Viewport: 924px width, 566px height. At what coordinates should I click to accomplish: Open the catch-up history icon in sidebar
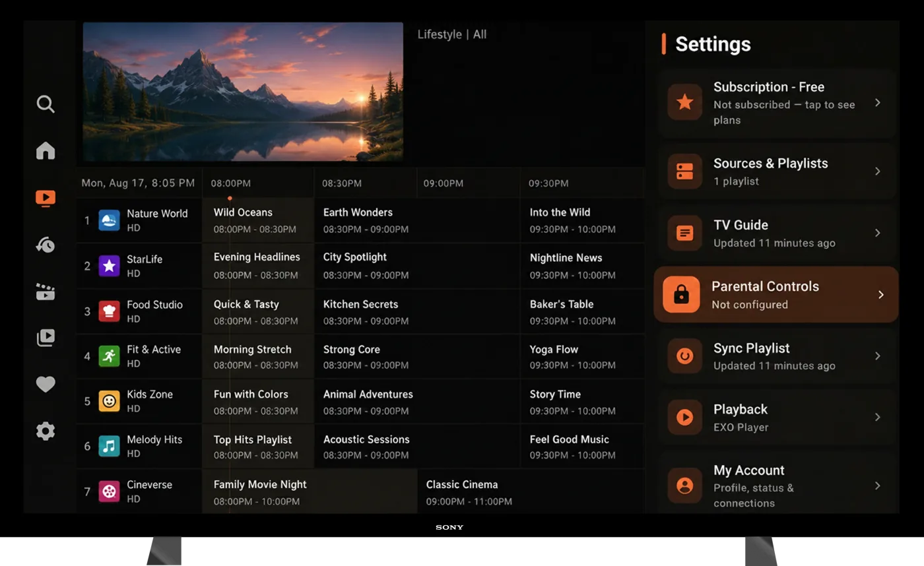(x=46, y=245)
